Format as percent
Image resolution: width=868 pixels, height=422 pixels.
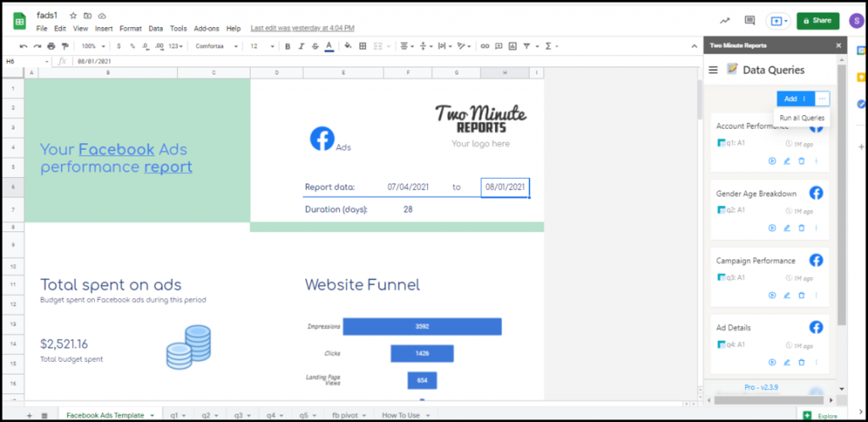(132, 47)
